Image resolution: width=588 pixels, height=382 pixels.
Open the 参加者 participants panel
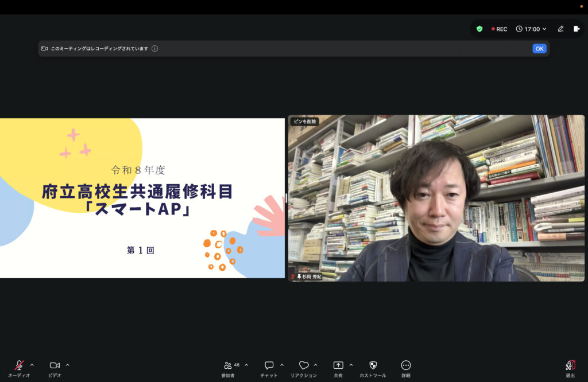click(x=229, y=365)
